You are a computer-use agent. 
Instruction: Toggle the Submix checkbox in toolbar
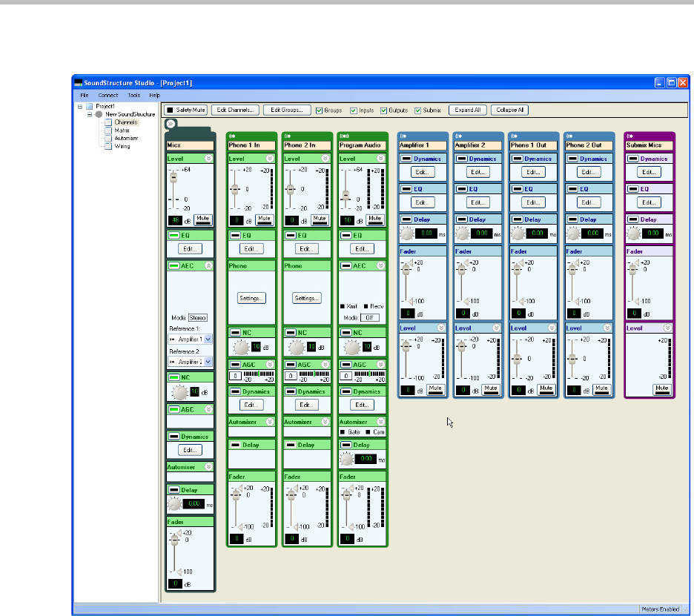pyautogui.click(x=418, y=110)
